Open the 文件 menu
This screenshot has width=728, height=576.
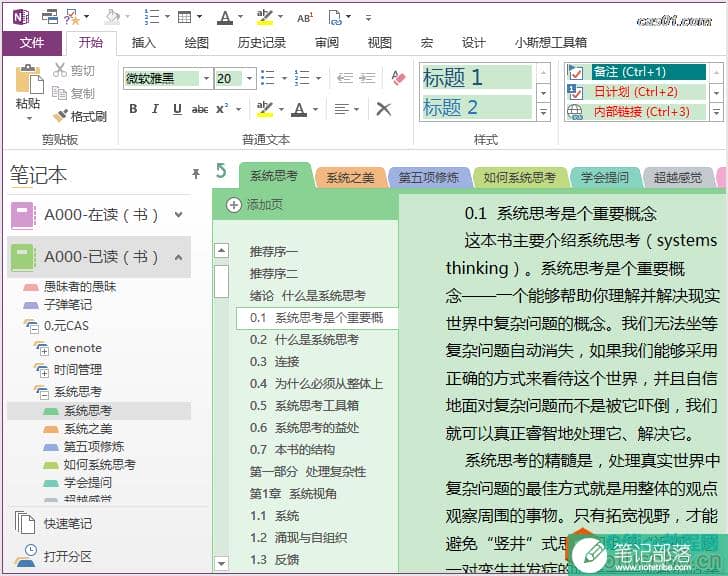pyautogui.click(x=32, y=43)
